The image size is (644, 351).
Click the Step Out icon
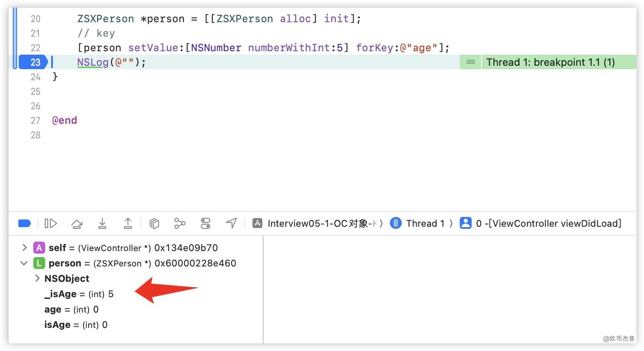tap(128, 223)
